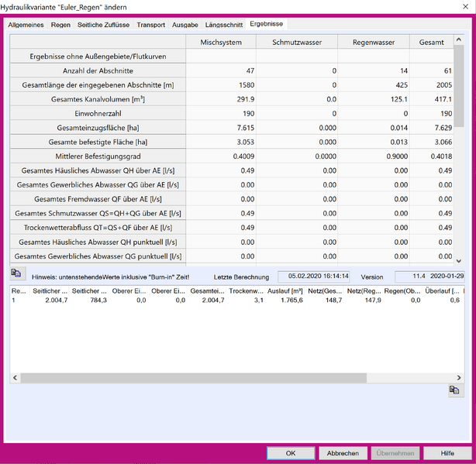The width and height of the screenshot is (476, 464).
Task: Click Mischsystem cell value 1580
Action: (221, 85)
